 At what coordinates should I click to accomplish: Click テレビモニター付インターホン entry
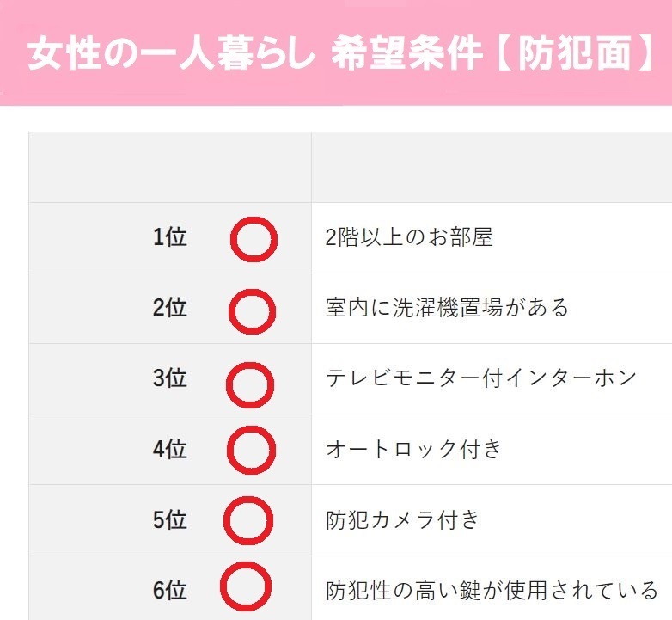click(481, 378)
